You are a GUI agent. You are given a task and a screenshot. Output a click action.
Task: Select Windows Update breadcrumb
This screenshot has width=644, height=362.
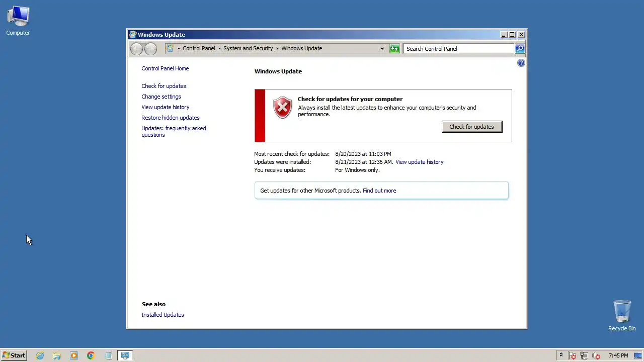(x=301, y=48)
